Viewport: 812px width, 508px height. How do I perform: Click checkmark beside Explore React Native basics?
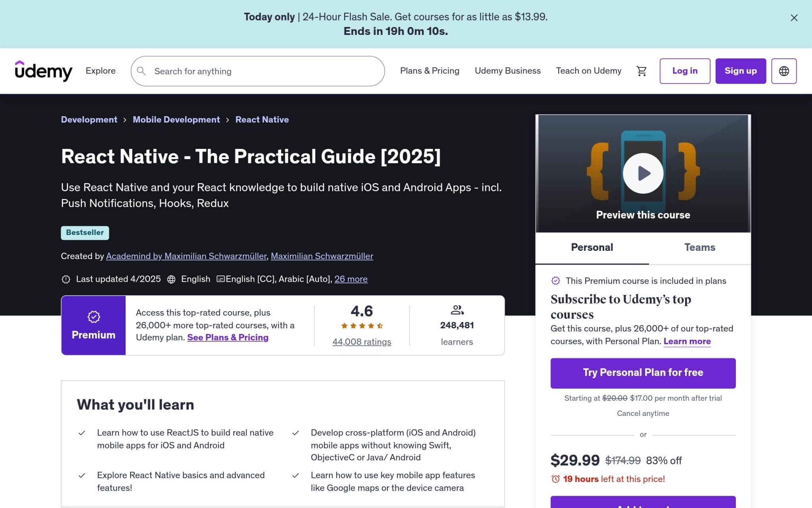point(82,475)
